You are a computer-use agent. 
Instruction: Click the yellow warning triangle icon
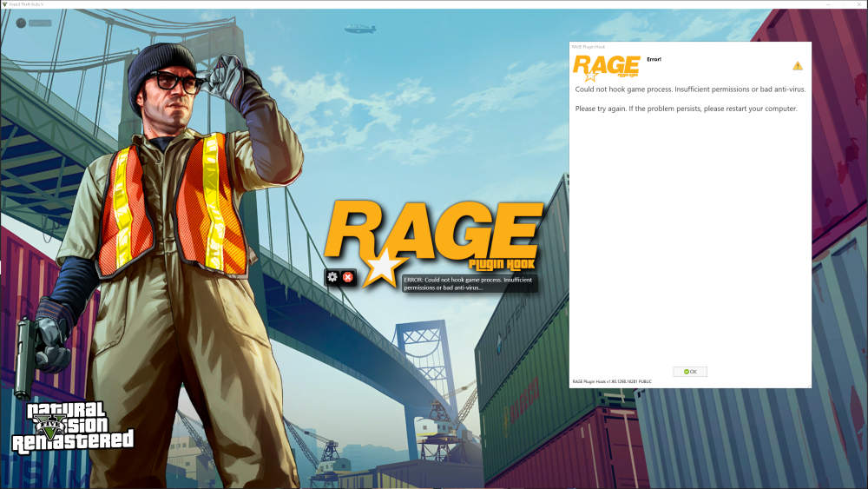[797, 66]
